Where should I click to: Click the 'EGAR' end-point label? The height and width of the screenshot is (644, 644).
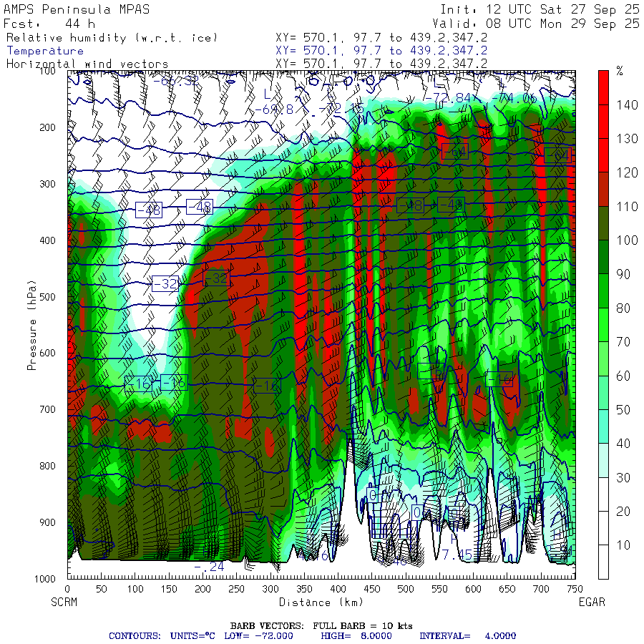pos(592,602)
